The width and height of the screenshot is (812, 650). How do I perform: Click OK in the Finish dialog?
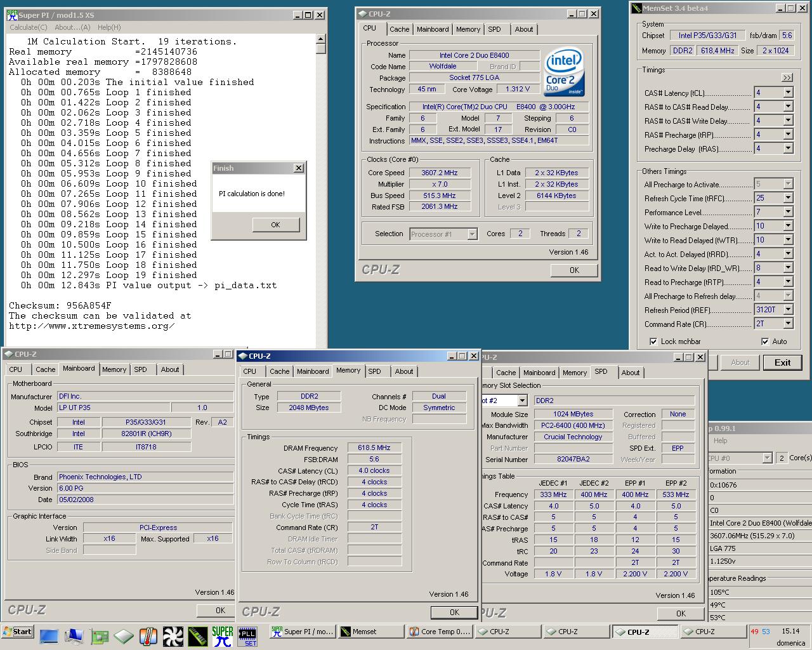coord(275,225)
